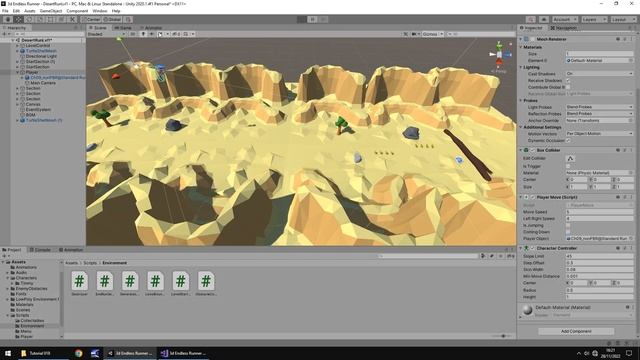
Task: Select the Rect tool in toolbar
Action: tap(50, 19)
